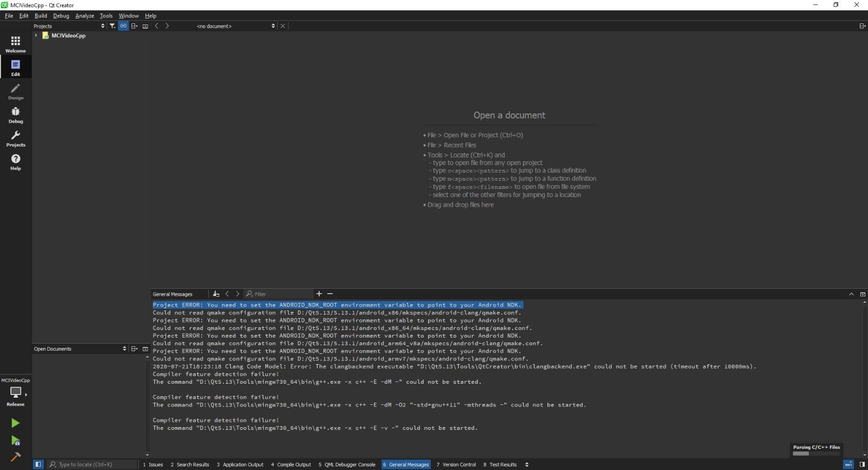Image resolution: width=868 pixels, height=470 pixels.
Task: Go to next item in General Messages
Action: click(x=238, y=294)
